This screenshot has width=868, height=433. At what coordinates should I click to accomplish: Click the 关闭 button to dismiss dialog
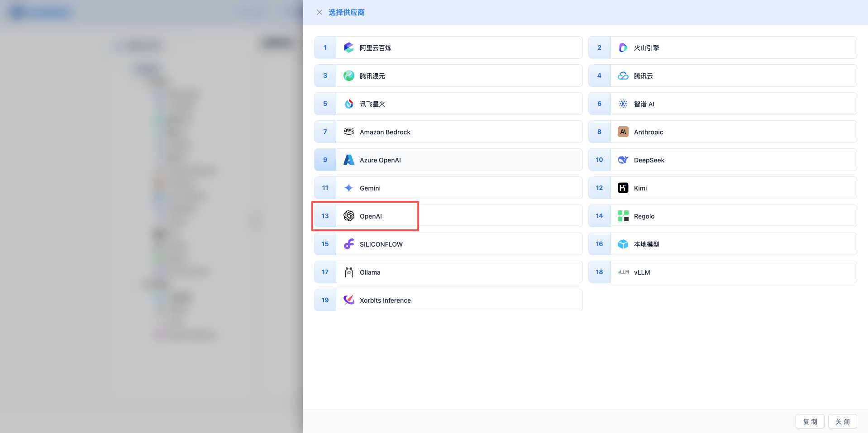[842, 421]
